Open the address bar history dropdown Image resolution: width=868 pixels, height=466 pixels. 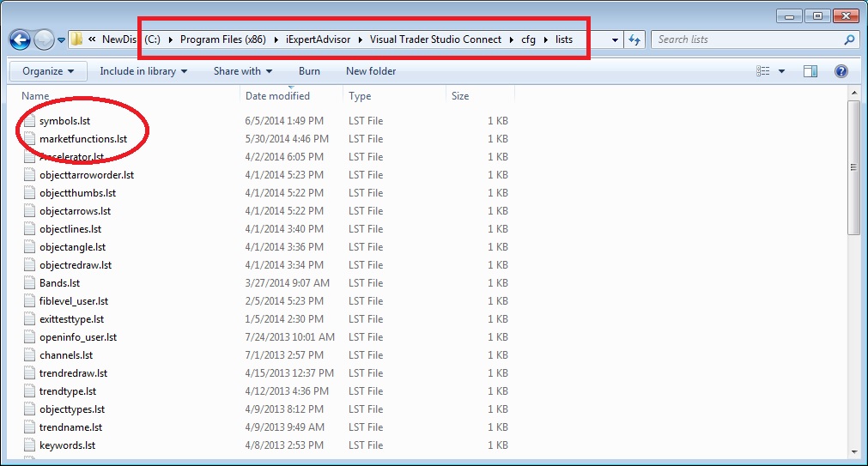615,39
